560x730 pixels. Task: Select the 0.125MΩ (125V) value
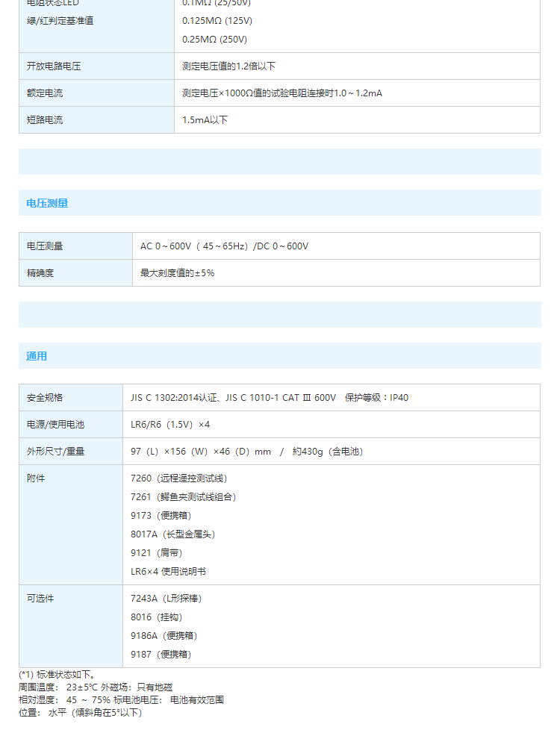coord(217,20)
